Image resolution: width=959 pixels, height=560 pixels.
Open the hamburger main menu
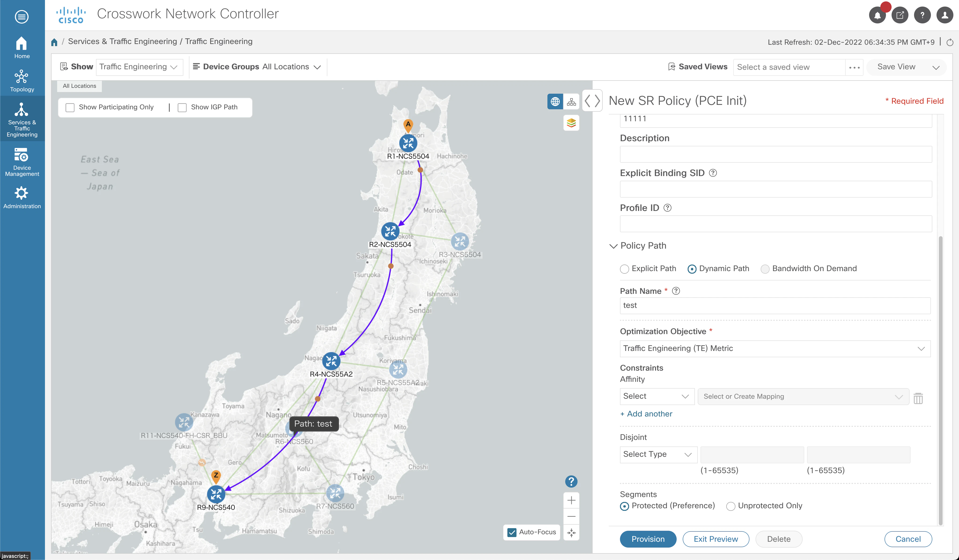point(22,16)
